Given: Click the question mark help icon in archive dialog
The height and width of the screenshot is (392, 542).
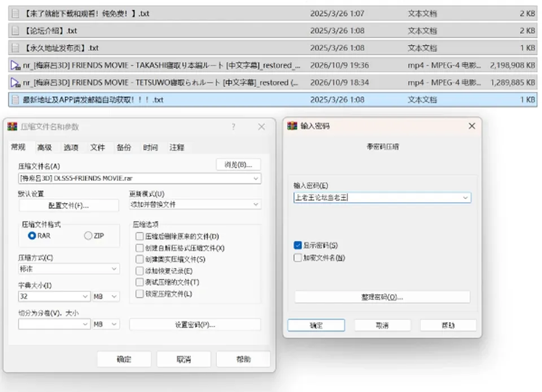Looking at the screenshot, I should tap(234, 127).
